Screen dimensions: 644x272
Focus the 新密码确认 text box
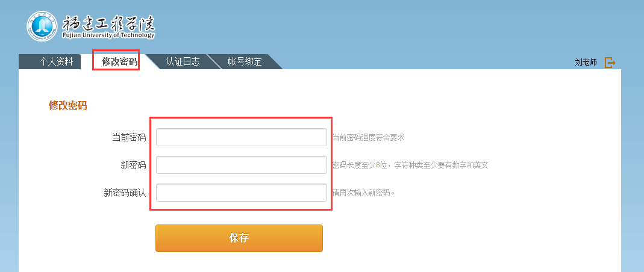[242, 193]
